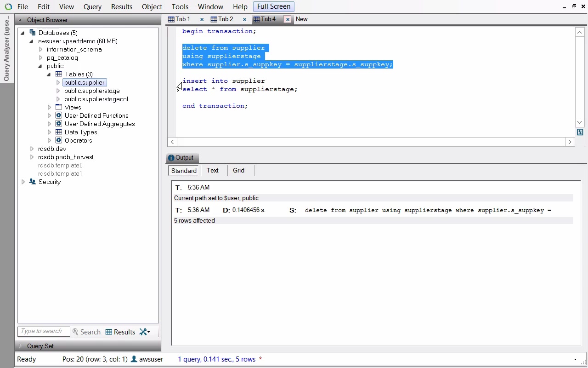588x368 pixels.
Task: Click New to open a new tab
Action: coord(302,19)
